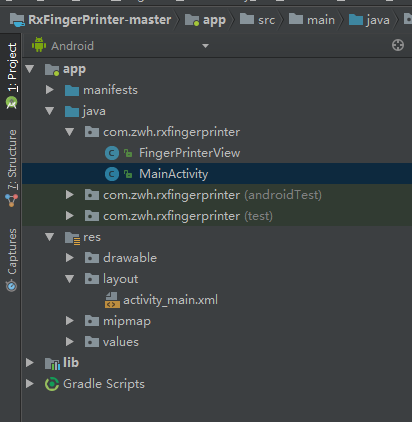Expand the manifests folder

click(x=50, y=90)
